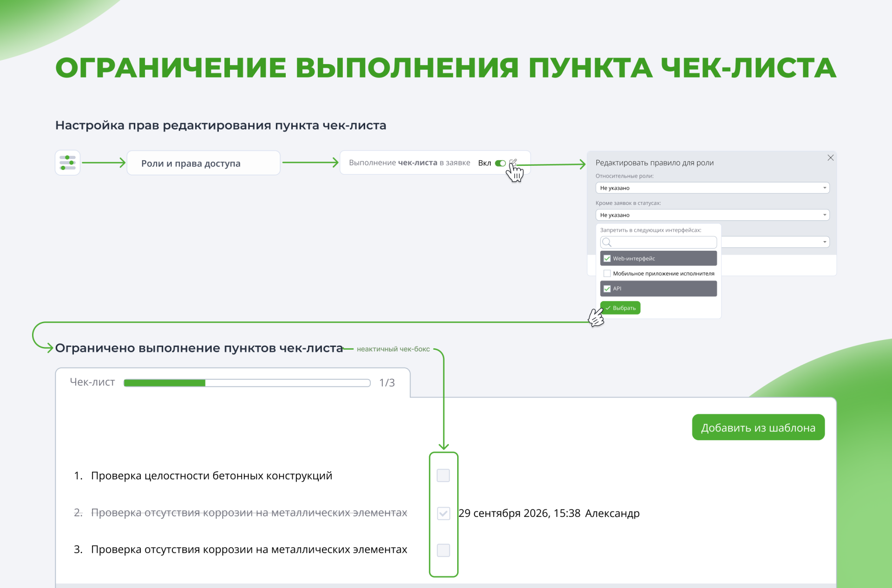Tick the checkbox of checklist item 3

click(x=443, y=550)
